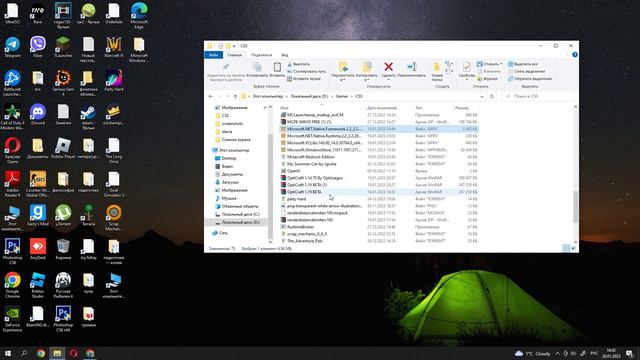Click the Back arrow in Explorer navigation
Image resolution: width=640 pixels, height=360 pixels.
(211, 97)
